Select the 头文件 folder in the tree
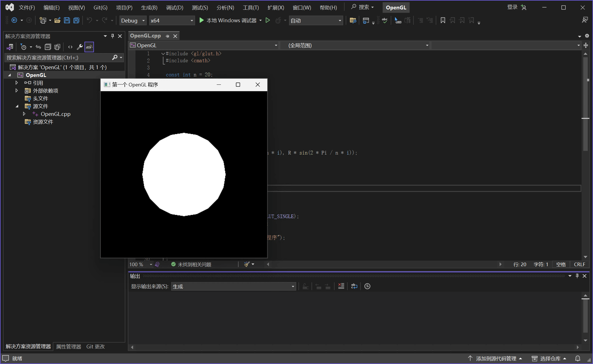The image size is (593, 364). tap(41, 98)
